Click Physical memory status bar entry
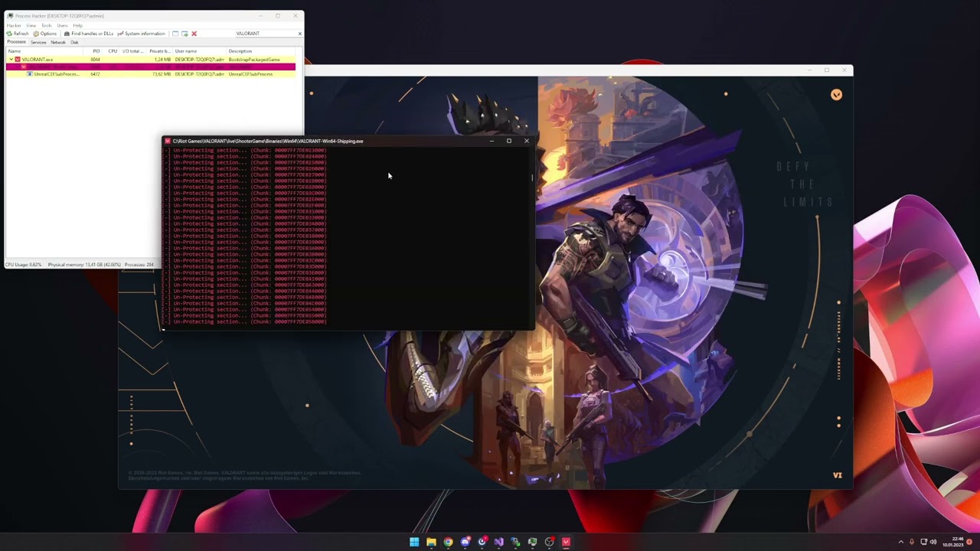 [x=84, y=265]
